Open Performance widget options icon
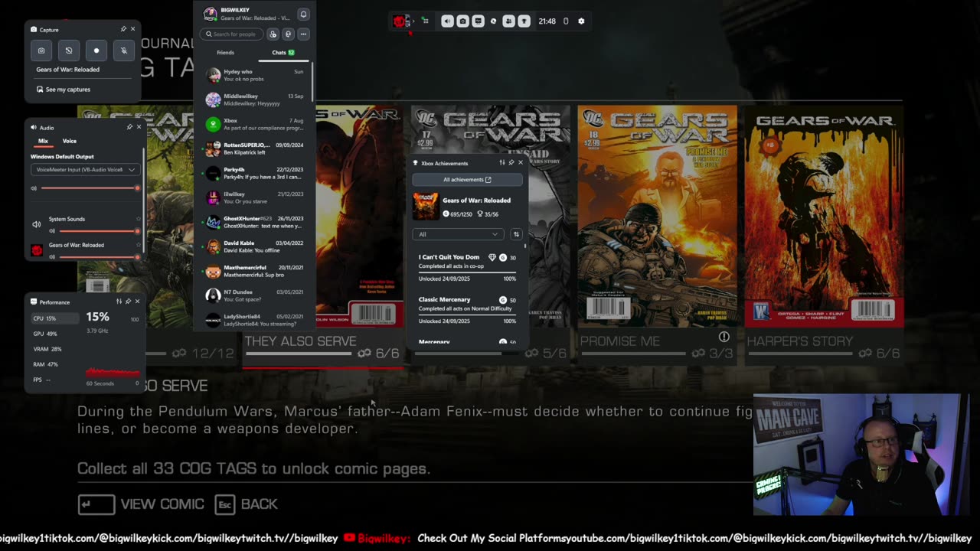 coord(119,302)
